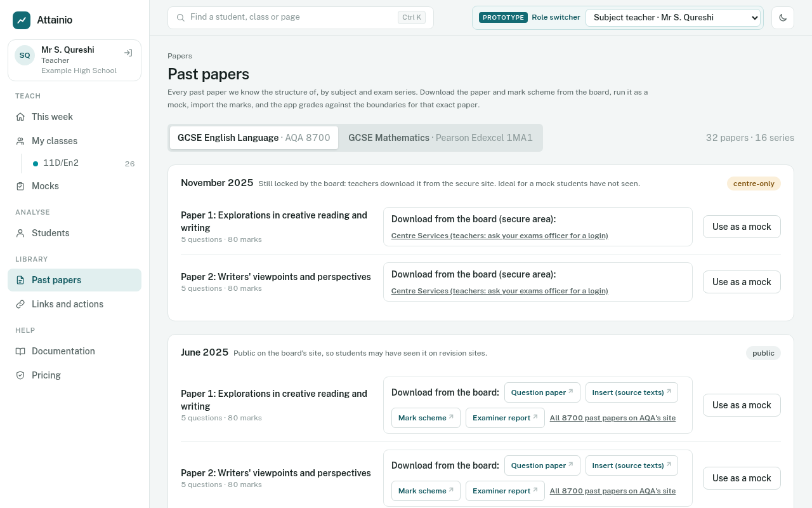Open June 2025 Paper 1 Mark scheme
The image size is (812, 508).
tap(426, 418)
